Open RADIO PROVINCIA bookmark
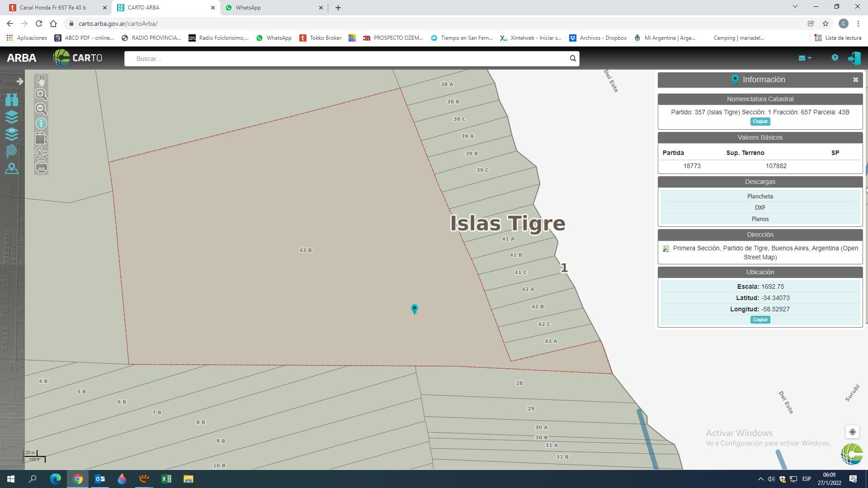The image size is (868, 488). (151, 38)
